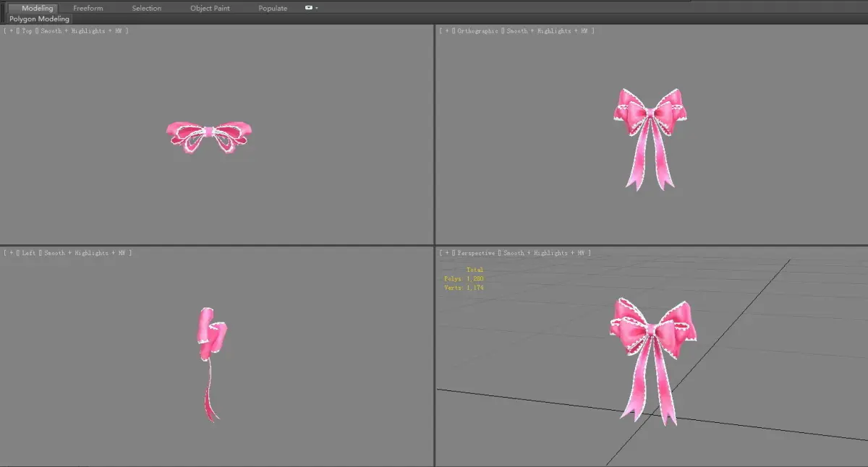
Task: Select the bow in the Perspective viewport
Action: [x=653, y=331]
